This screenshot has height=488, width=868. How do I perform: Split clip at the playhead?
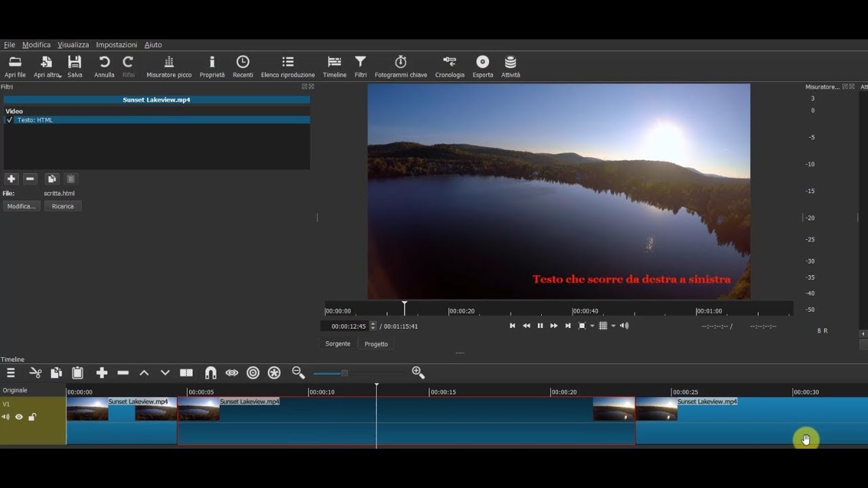186,373
